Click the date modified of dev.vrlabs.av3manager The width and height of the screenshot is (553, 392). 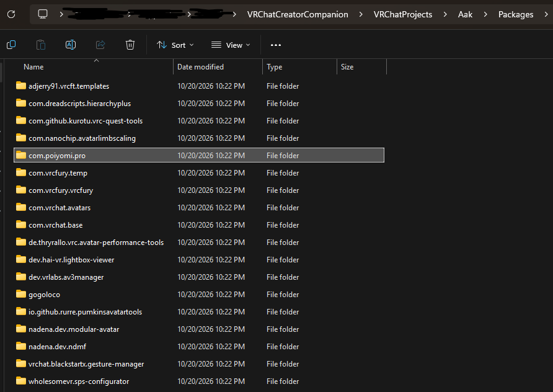click(x=211, y=277)
